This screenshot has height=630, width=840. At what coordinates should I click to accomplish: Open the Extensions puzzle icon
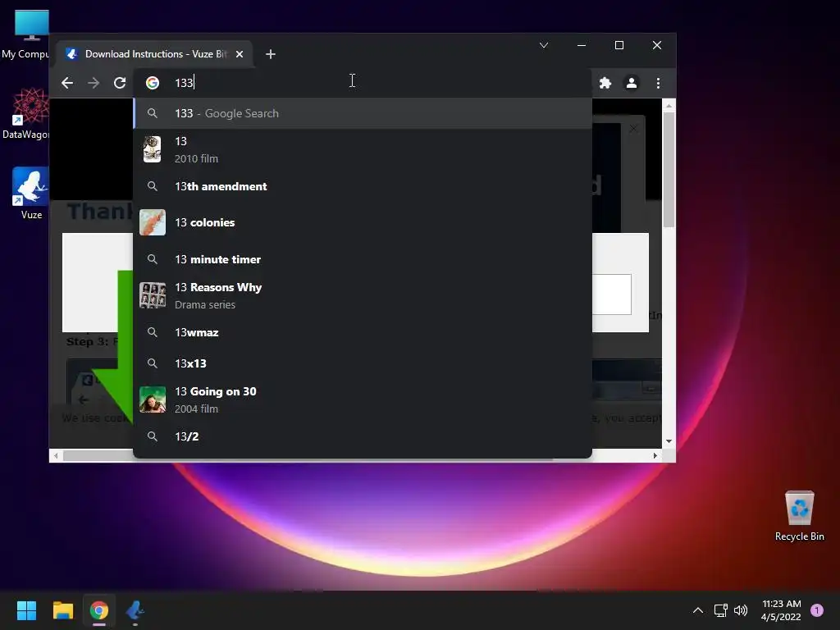(605, 83)
